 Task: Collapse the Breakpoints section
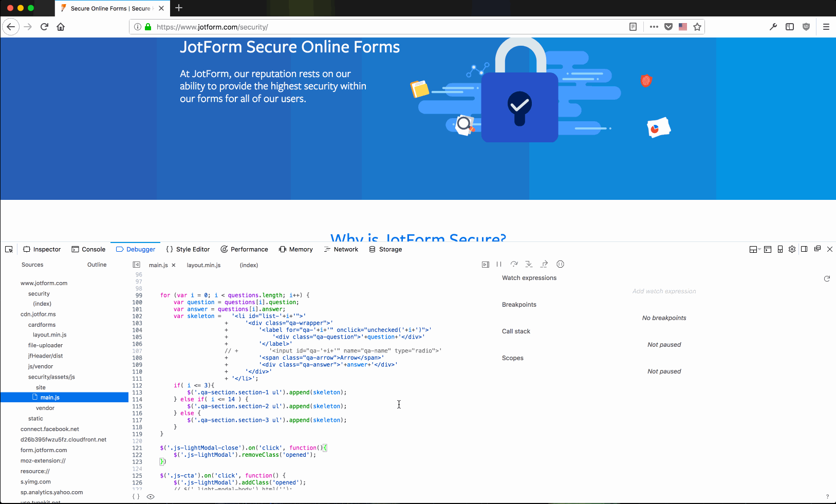tap(519, 305)
